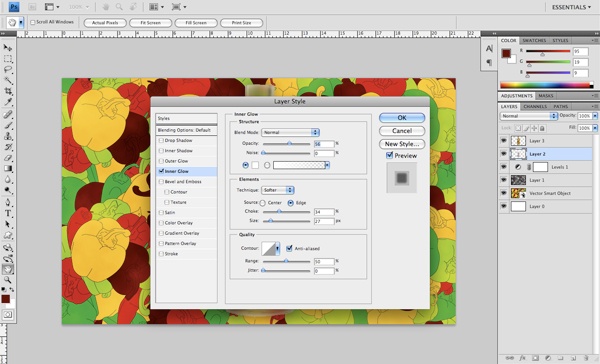Open the layer Opacity slider arrow

[595, 116]
